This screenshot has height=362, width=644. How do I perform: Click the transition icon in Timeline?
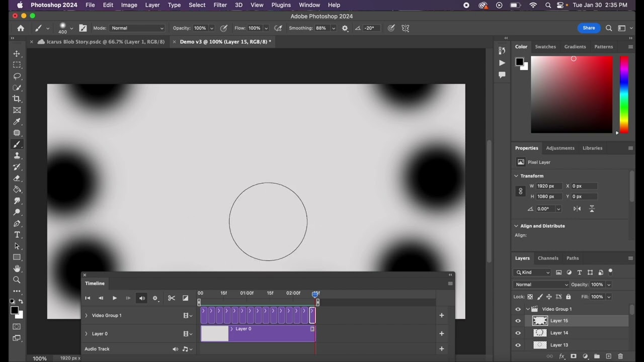[185, 298]
